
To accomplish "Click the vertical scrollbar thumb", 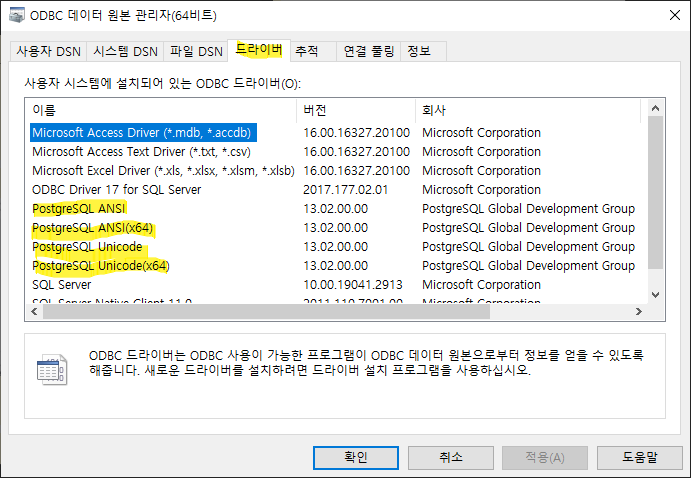I will click(655, 193).
